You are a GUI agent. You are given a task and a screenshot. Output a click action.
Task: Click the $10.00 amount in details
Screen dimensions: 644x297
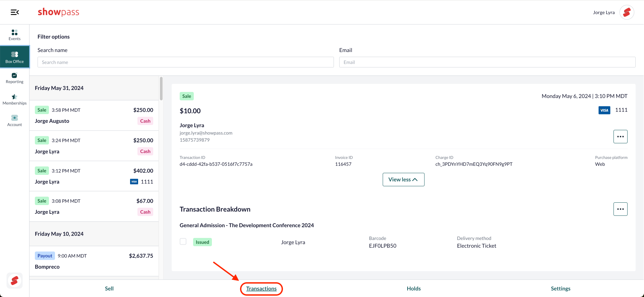(x=190, y=111)
